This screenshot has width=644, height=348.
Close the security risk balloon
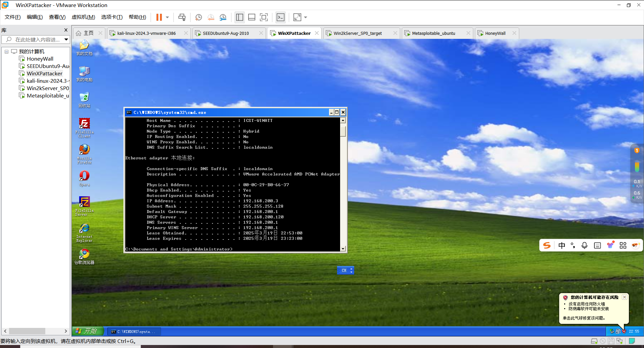pos(624,297)
